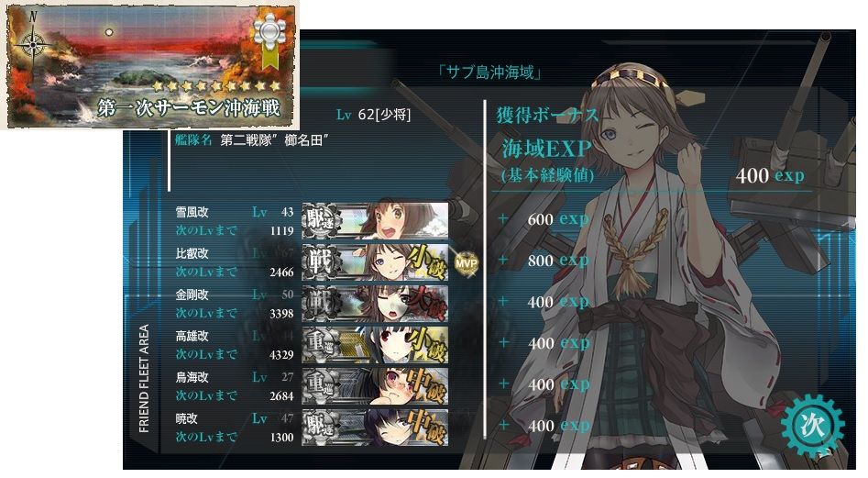
Task: Click the 小破 damage stamp on 比叡改
Action: tap(427, 262)
